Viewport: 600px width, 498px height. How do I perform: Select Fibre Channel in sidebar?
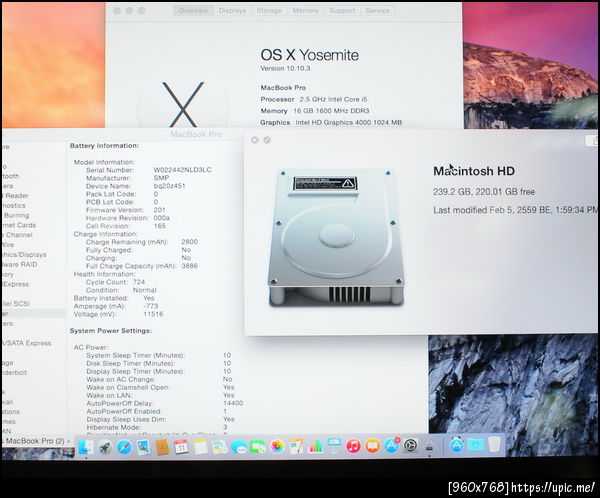[18, 235]
